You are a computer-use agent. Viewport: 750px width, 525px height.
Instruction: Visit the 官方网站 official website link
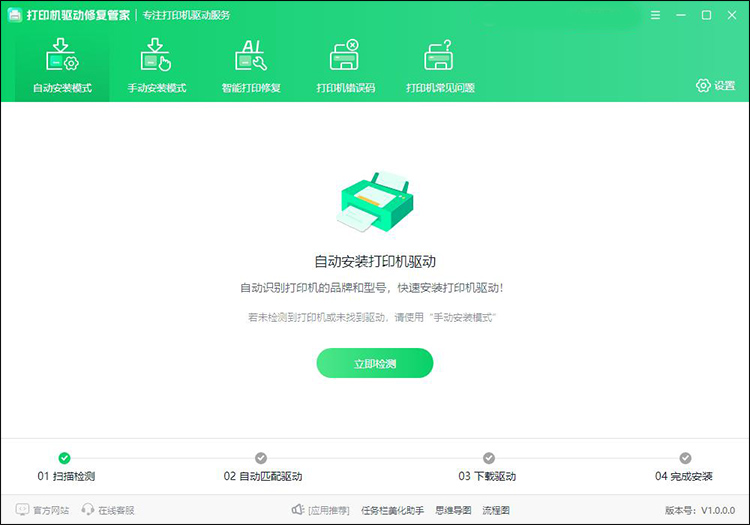click(43, 510)
